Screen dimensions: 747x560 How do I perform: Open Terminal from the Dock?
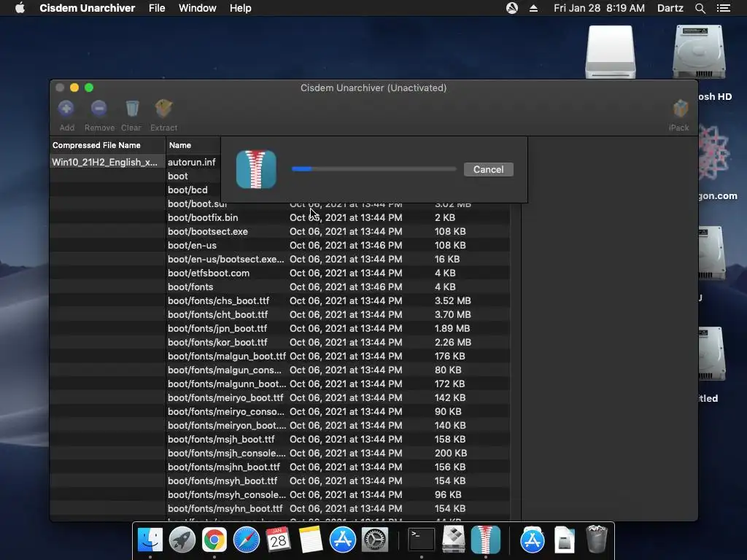(x=422, y=540)
